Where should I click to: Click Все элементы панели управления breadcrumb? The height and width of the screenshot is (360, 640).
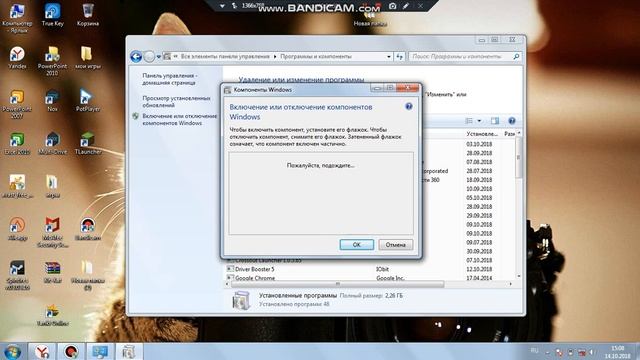225,56
